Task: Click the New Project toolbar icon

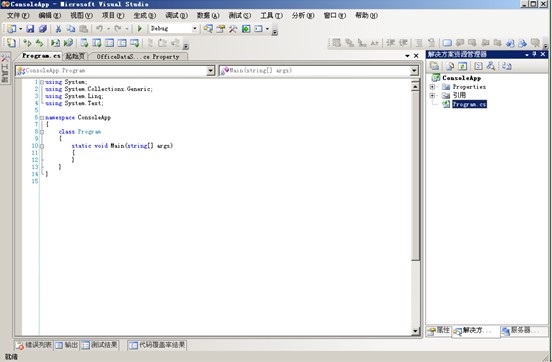Action: pos(11,29)
